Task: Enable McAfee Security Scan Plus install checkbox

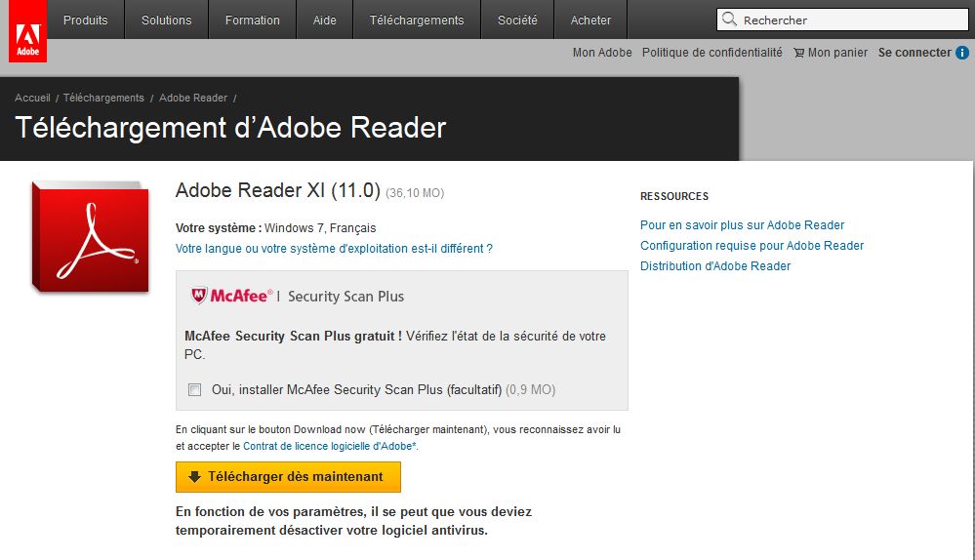Action: [x=194, y=389]
